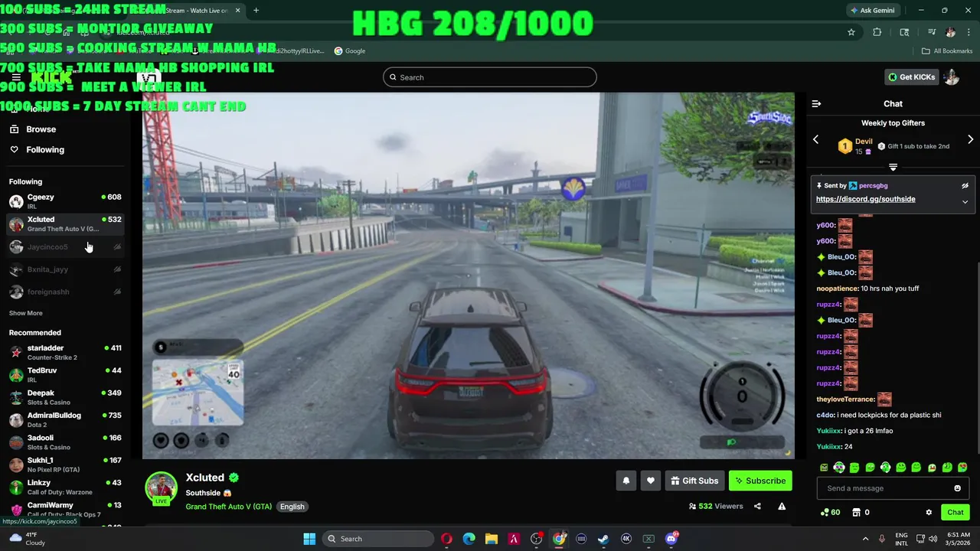Open the Grand Theft Auto V (GTA) category link
This screenshot has height=551, width=980.
coord(228,507)
